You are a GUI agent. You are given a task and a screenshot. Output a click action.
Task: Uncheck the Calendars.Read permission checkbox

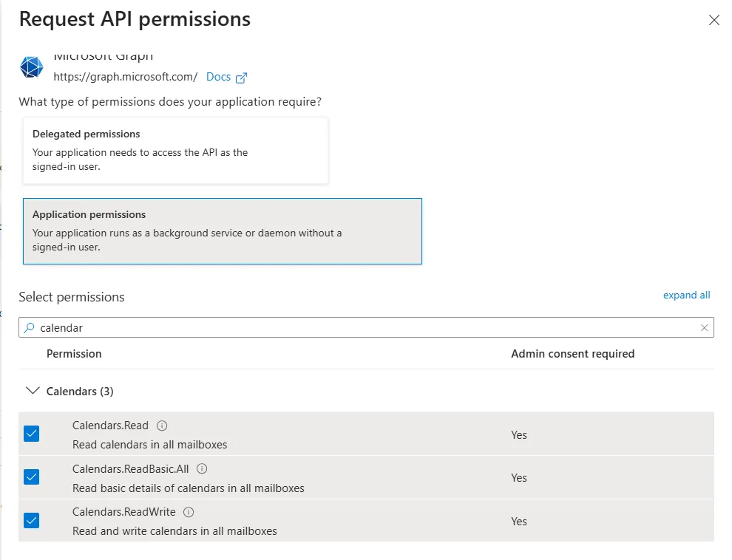click(x=31, y=434)
